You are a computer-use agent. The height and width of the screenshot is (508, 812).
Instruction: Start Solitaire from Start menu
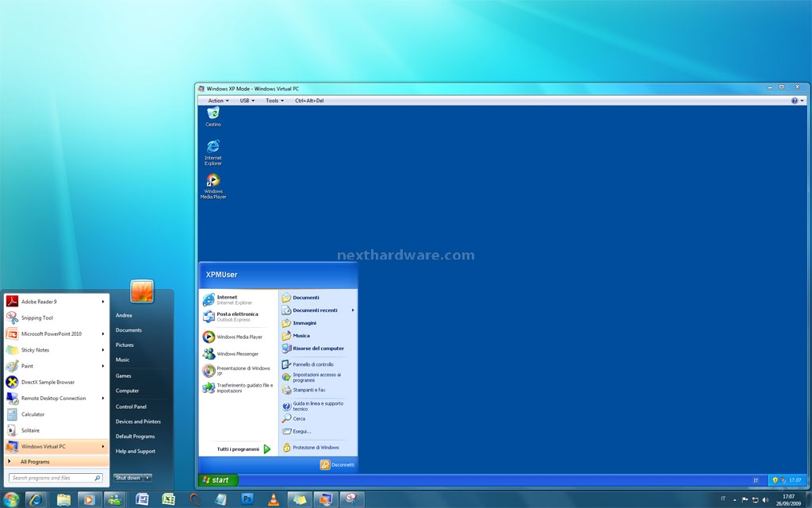[x=56, y=430]
